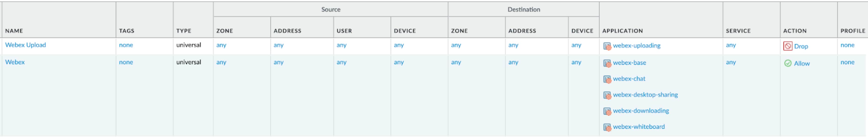Click the webex-base application icon
This screenshot has height=137, width=868.
(607, 63)
